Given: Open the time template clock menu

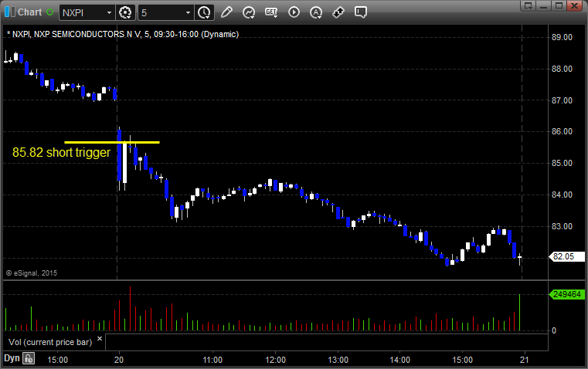Looking at the screenshot, I should 205,12.
